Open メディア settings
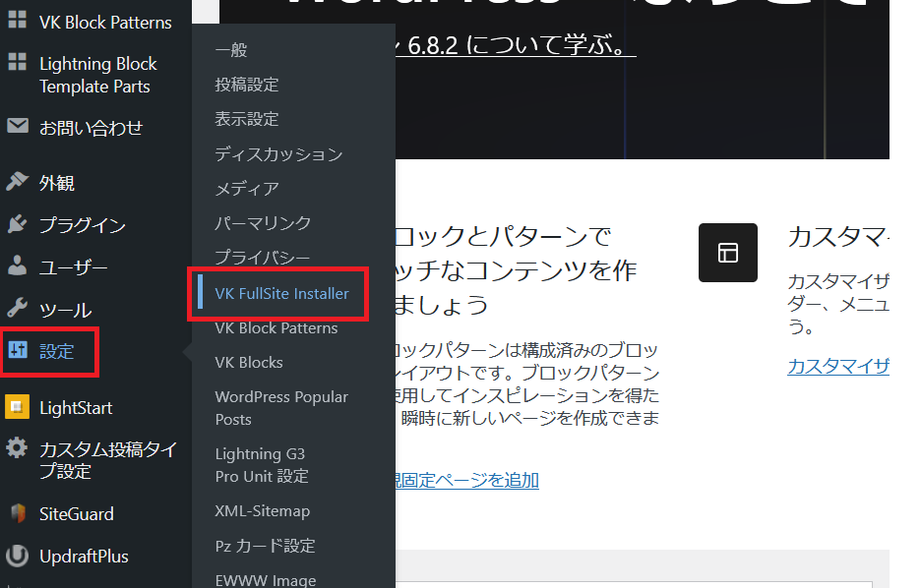 [247, 189]
